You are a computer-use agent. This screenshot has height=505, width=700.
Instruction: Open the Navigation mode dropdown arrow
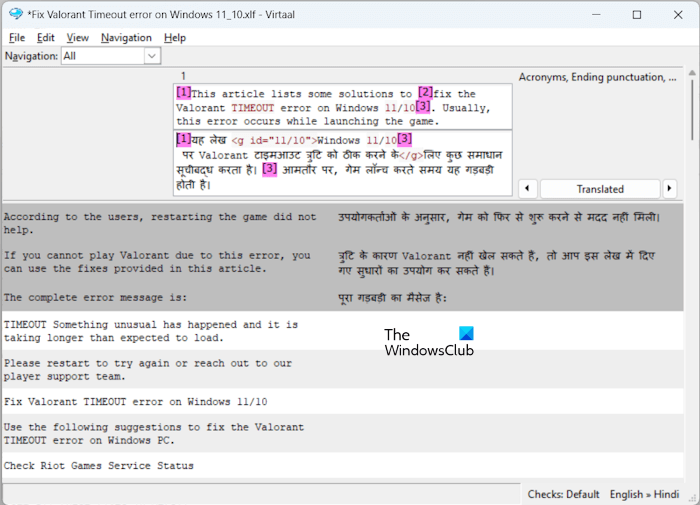[152, 56]
